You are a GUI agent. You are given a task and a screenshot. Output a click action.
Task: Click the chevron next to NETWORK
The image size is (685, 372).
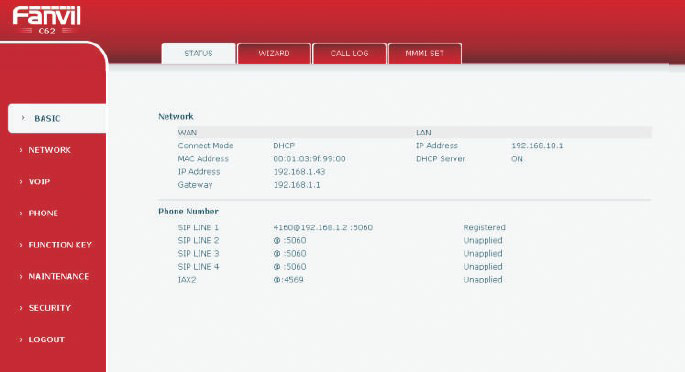tap(21, 150)
